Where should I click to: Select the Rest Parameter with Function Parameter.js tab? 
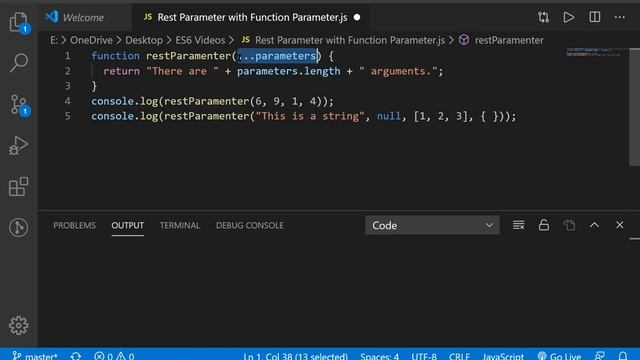(x=252, y=18)
